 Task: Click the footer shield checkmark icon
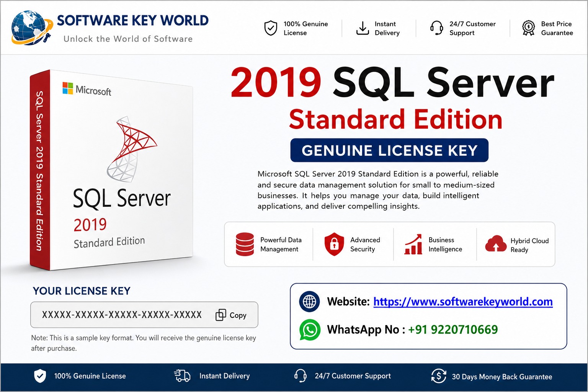[40, 376]
